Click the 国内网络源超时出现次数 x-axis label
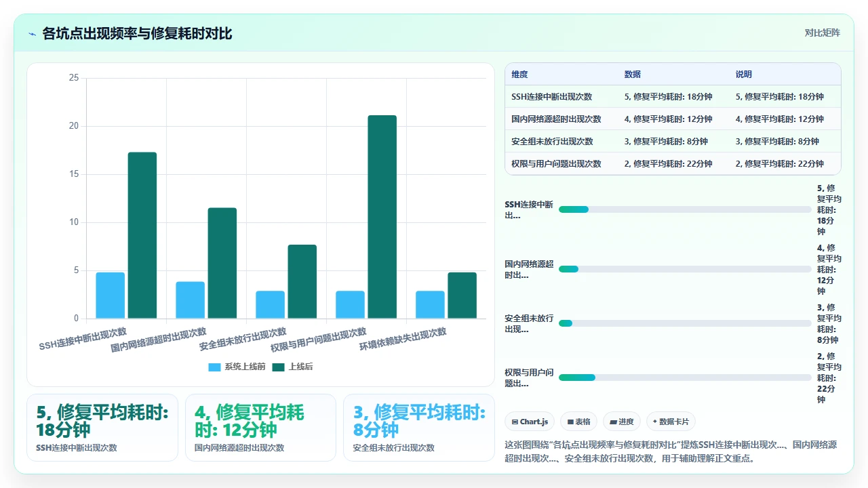Image resolution: width=868 pixels, height=488 pixels. click(159, 340)
